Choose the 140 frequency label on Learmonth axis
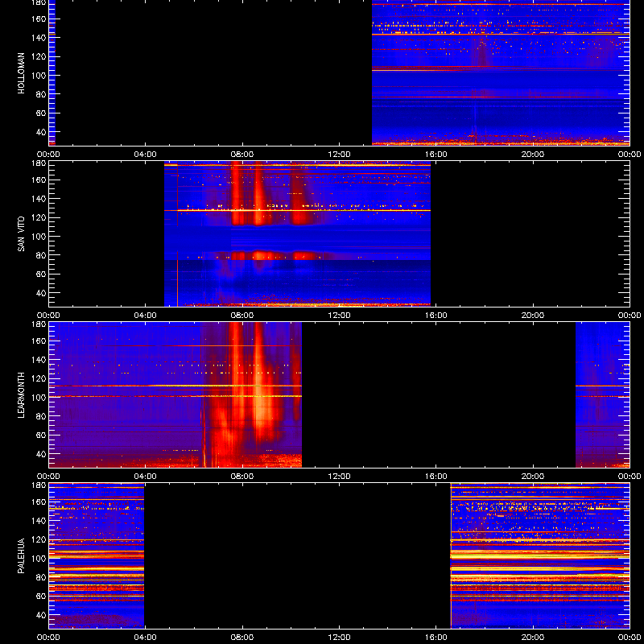The width and height of the screenshot is (644, 644). (x=40, y=360)
